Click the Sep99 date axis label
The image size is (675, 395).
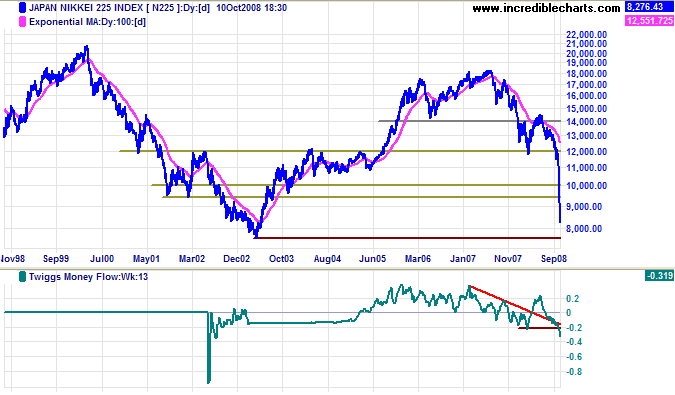[56, 259]
